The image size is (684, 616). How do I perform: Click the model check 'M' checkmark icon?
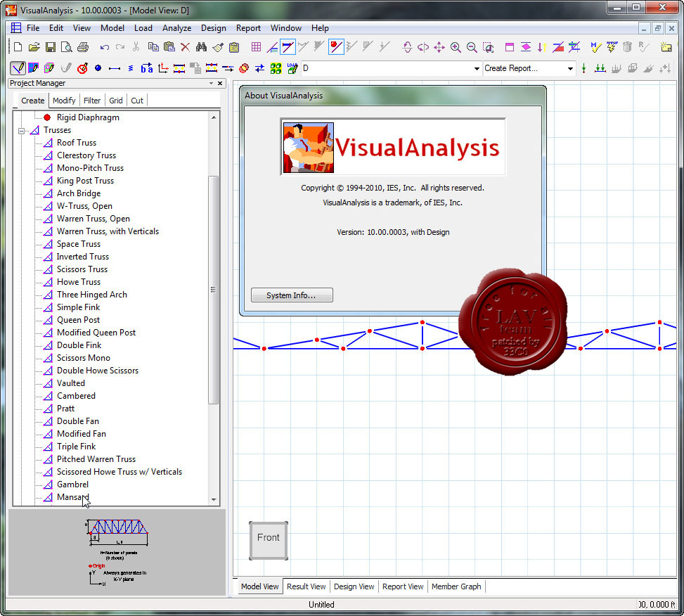tap(595, 47)
